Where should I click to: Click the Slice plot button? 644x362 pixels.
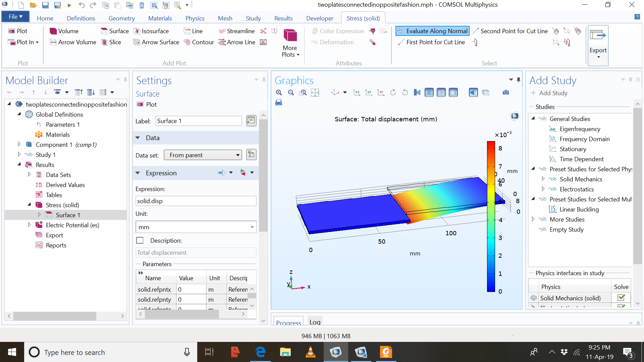[111, 42]
